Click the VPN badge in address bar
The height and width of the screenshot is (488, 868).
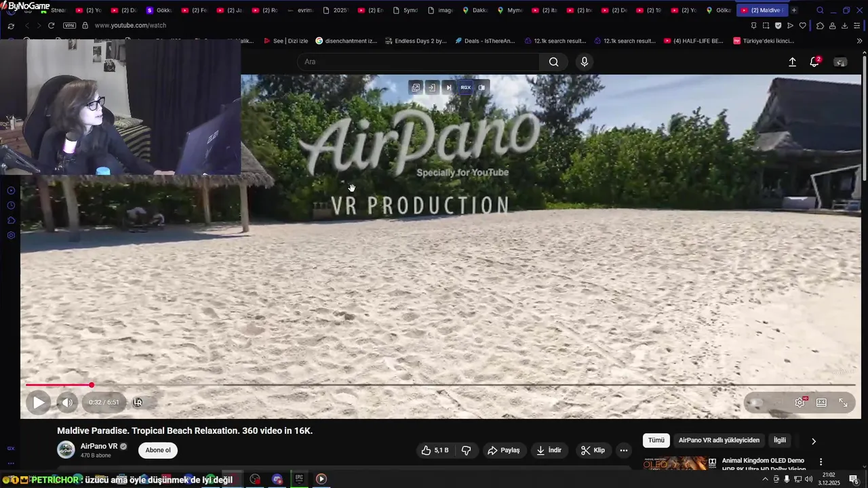[x=69, y=25]
